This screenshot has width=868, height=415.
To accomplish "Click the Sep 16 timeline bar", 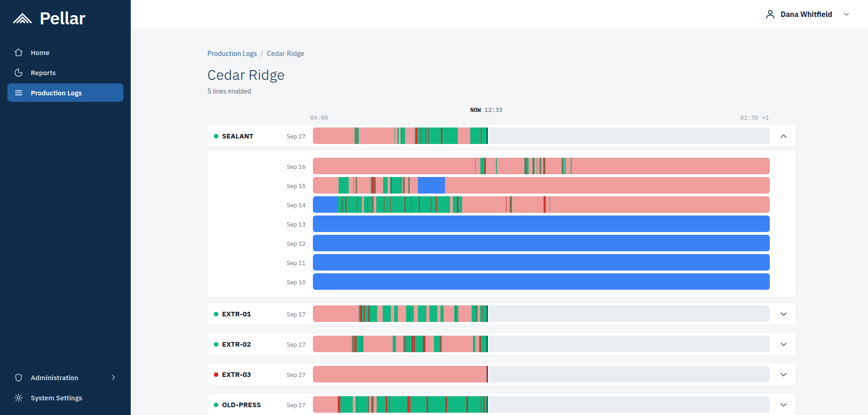I will point(541,166).
